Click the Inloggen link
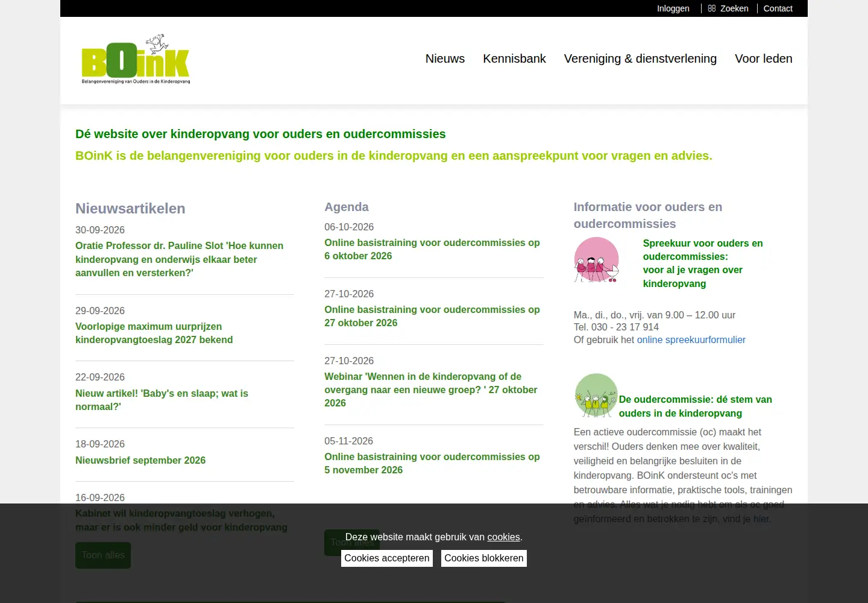 pos(673,8)
